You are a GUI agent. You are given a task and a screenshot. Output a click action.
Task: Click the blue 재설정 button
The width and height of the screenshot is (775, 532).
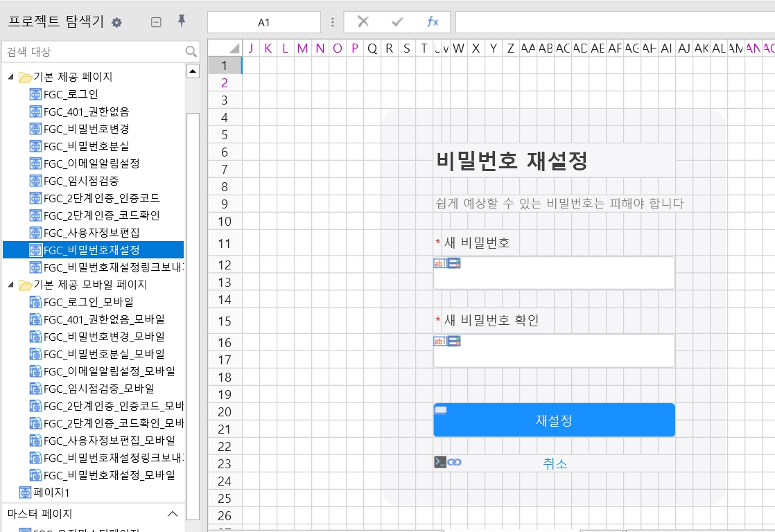click(554, 420)
